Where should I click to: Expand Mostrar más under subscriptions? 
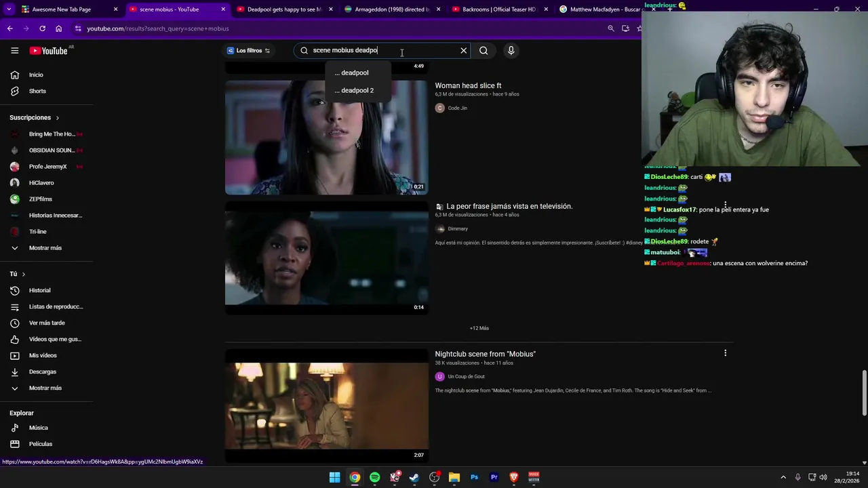pos(46,248)
